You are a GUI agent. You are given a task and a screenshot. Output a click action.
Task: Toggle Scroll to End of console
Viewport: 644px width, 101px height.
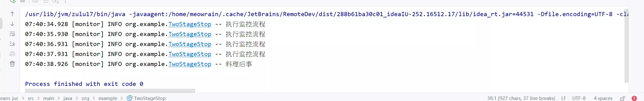(12, 44)
